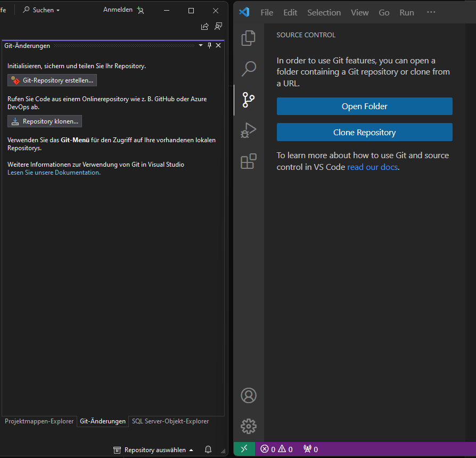
Task: Open Edit menu in VS Code
Action: [x=290, y=12]
